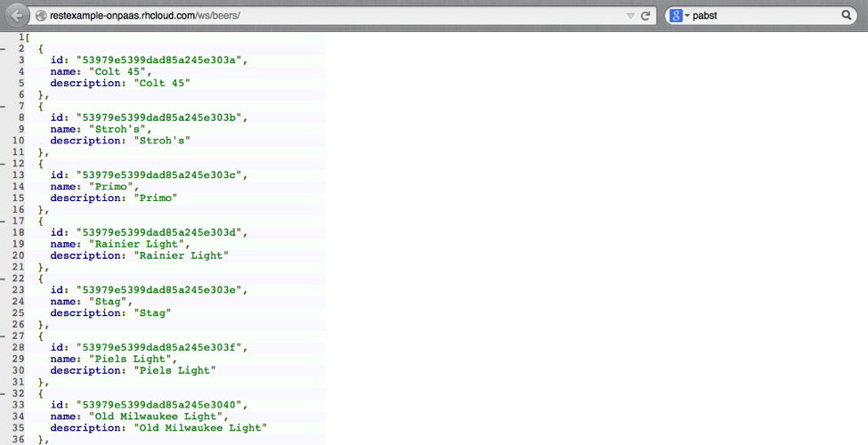The width and height of the screenshot is (868, 445).
Task: Select the name value "Old Milwaukee Light"
Action: click(156, 417)
